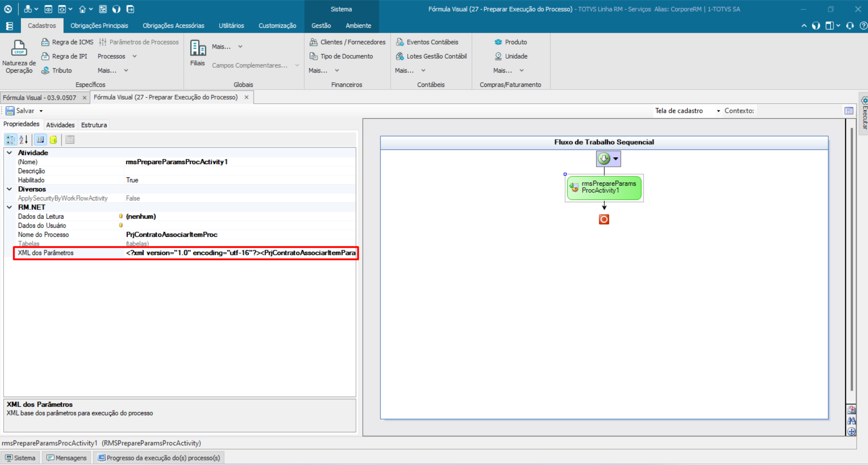Click the help question mark icon
The height and width of the screenshot is (465, 868).
[863, 26]
